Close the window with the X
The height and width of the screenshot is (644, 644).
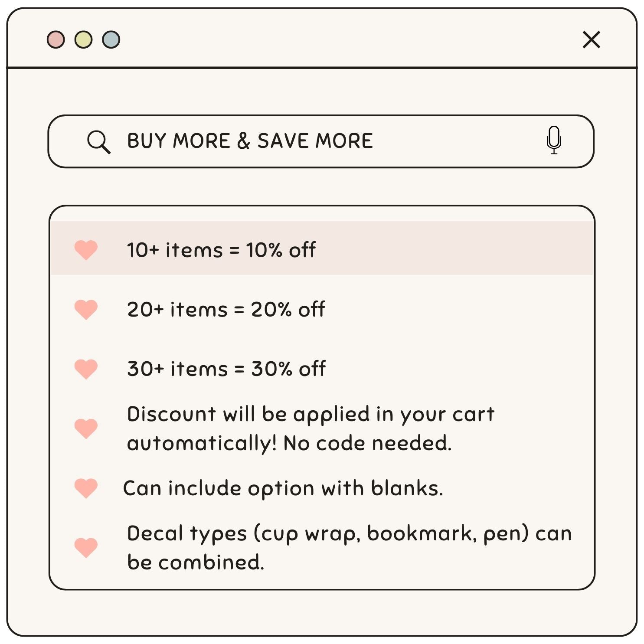tap(591, 39)
